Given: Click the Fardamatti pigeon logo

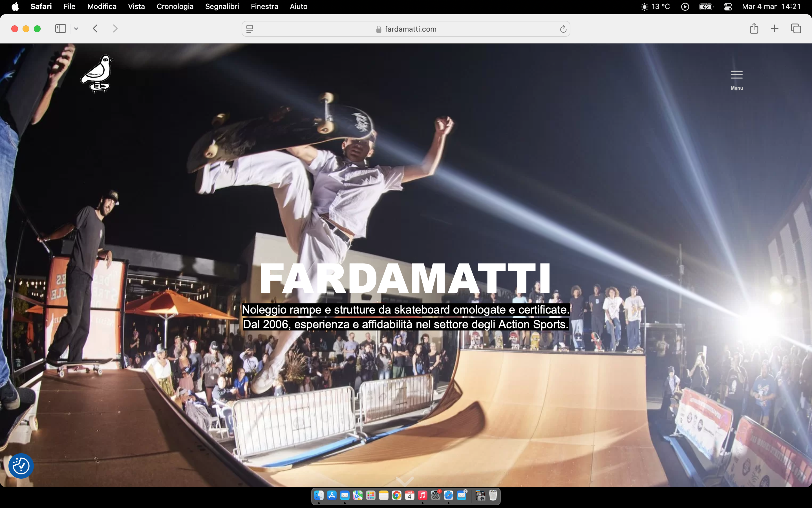Looking at the screenshot, I should click(x=97, y=74).
